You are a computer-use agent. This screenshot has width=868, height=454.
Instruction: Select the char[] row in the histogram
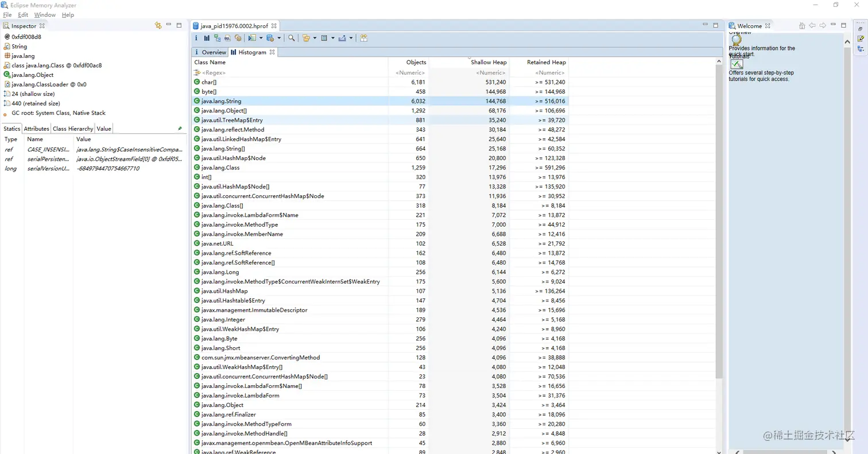pyautogui.click(x=380, y=82)
